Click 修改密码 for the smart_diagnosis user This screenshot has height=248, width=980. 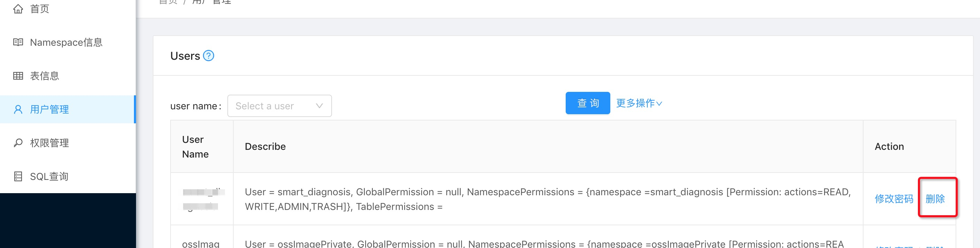tap(894, 199)
